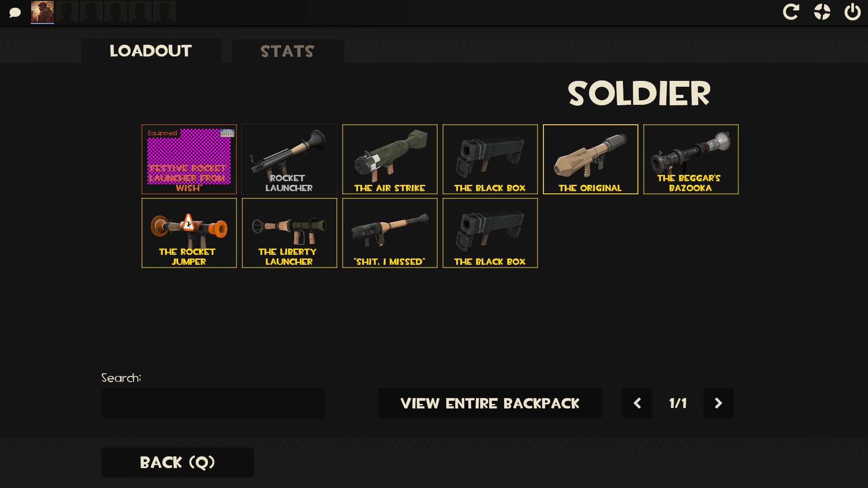Select the player avatar thumbnail

(x=42, y=12)
